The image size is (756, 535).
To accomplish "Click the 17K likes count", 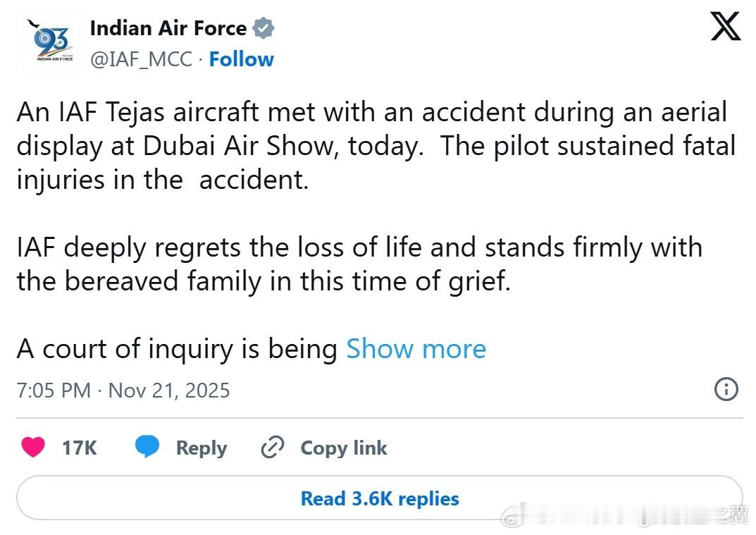I will (x=79, y=448).
